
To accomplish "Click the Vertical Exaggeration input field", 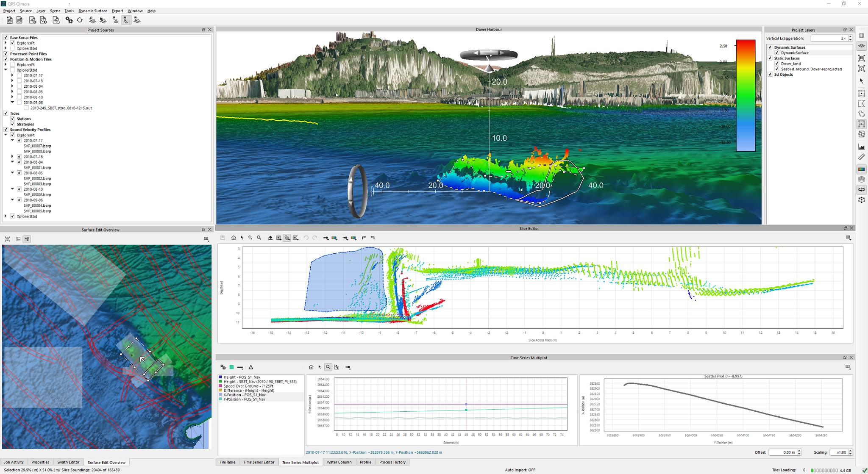I will pyautogui.click(x=828, y=38).
